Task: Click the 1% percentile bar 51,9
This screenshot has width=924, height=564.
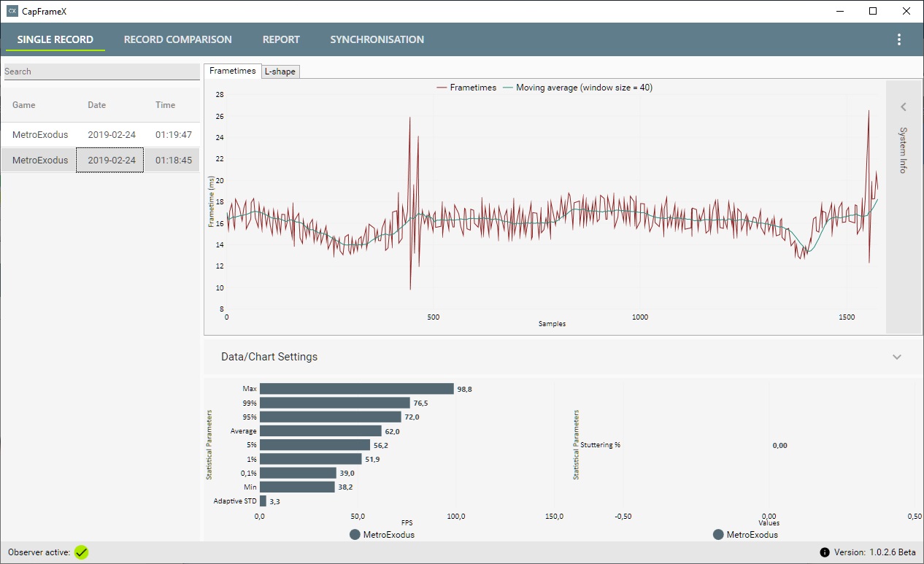Action: point(311,459)
